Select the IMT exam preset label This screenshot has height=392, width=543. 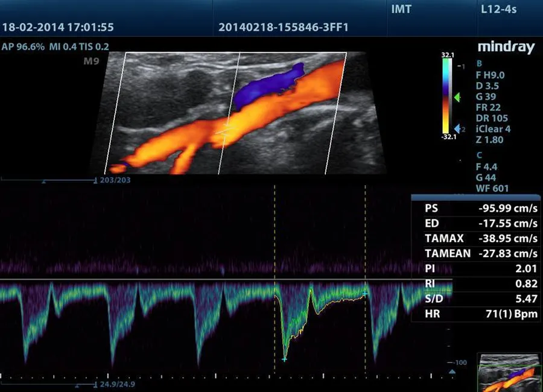click(x=402, y=9)
